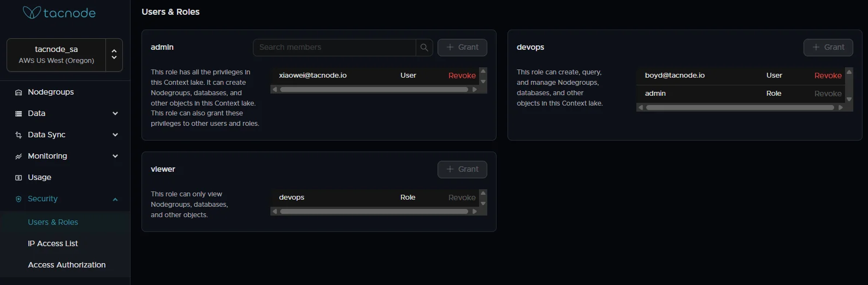This screenshot has height=285, width=868.
Task: Click the tacnode logo icon
Action: click(x=32, y=13)
